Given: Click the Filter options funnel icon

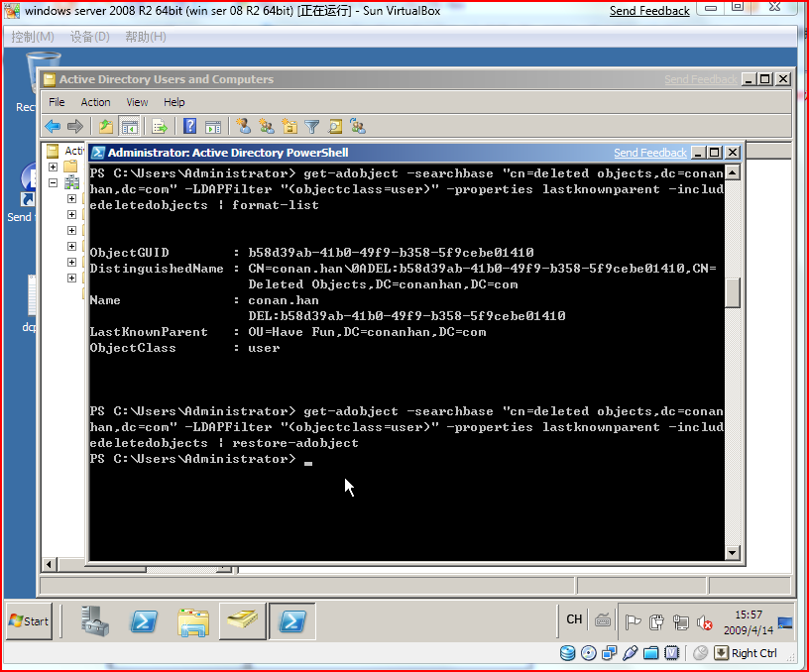Looking at the screenshot, I should tap(312, 126).
